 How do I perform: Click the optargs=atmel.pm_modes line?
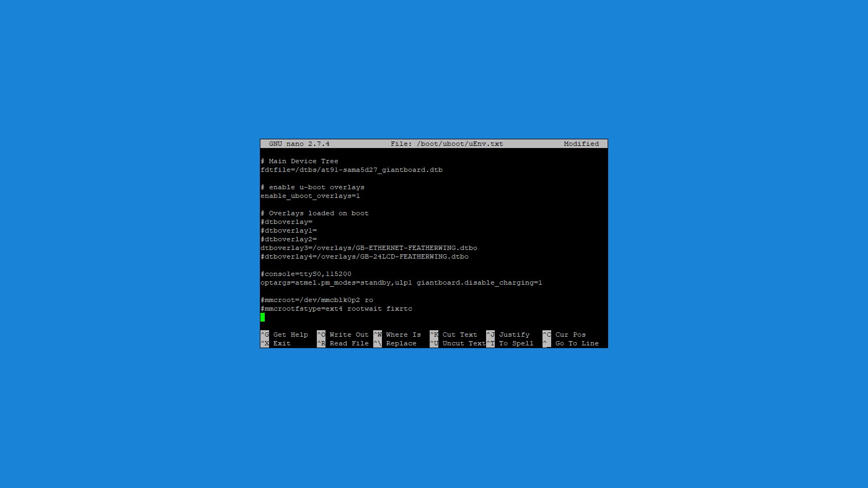click(401, 282)
